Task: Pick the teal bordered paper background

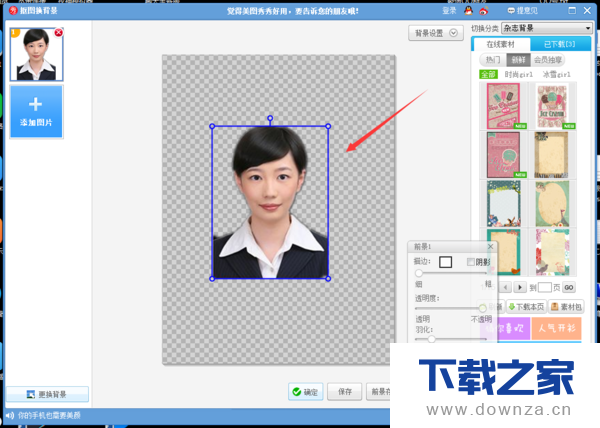Action: pyautogui.click(x=504, y=252)
